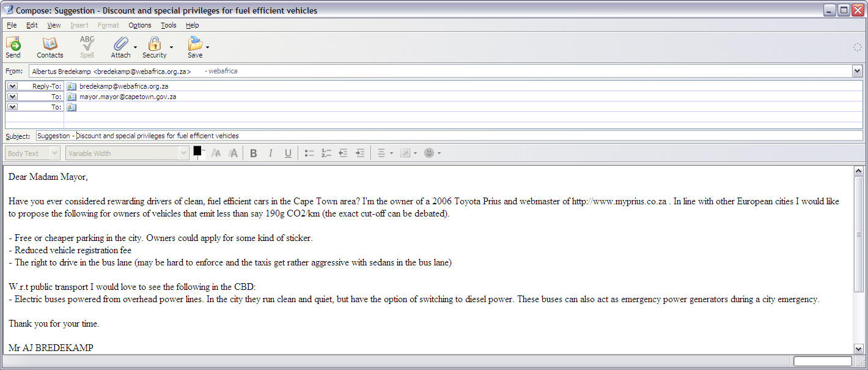The width and height of the screenshot is (868, 370).
Task: Click the text 'Dear Madam Mayor,'
Action: pos(48,177)
